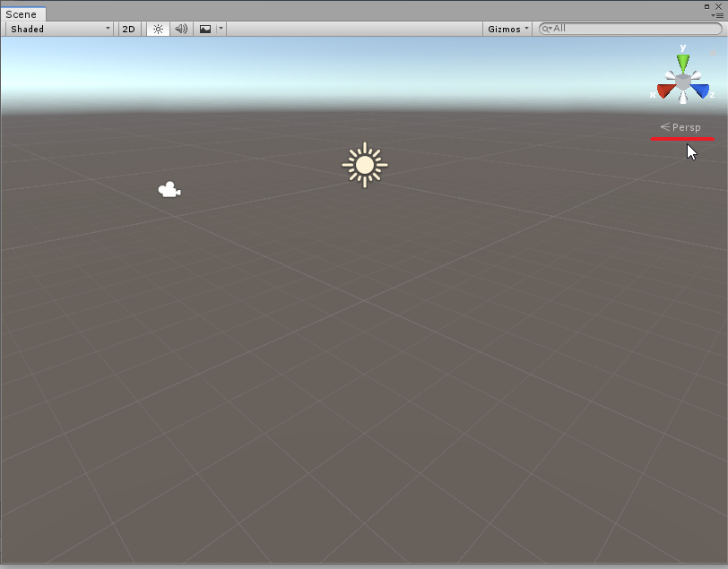Close the Scene panel window
The image size is (728, 569).
(719, 6)
